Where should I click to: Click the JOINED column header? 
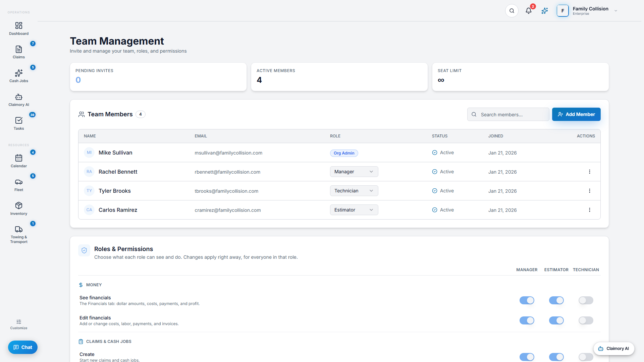coord(495,136)
